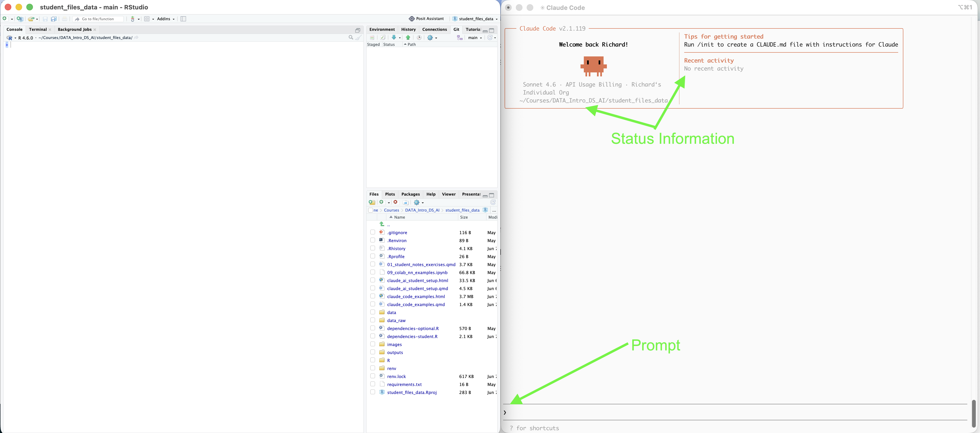Click the Claude Code prompt input line

[735, 412]
